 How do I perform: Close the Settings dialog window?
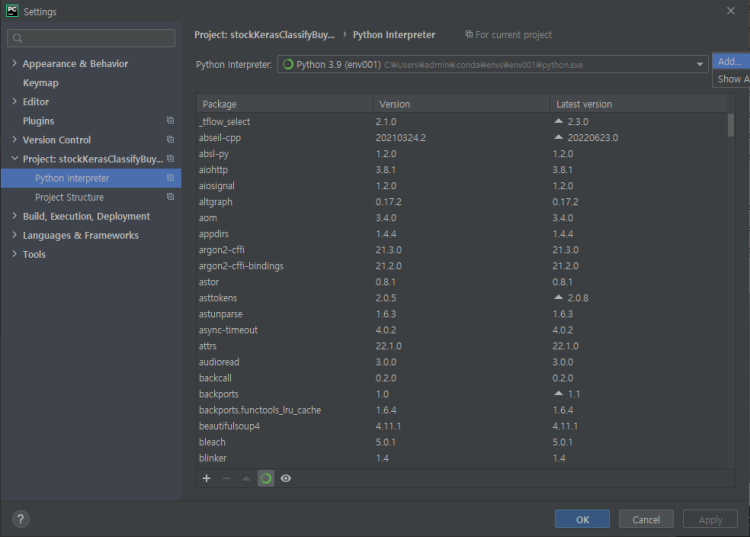730,11
